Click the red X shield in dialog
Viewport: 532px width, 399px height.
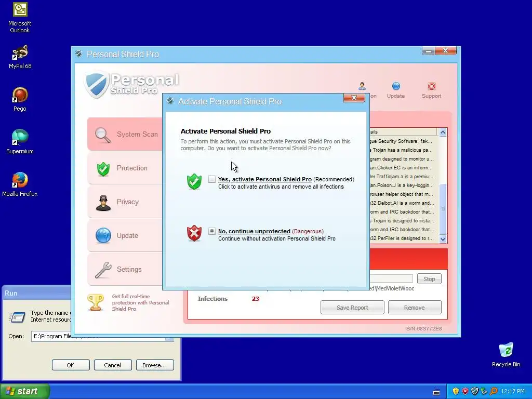pos(194,233)
